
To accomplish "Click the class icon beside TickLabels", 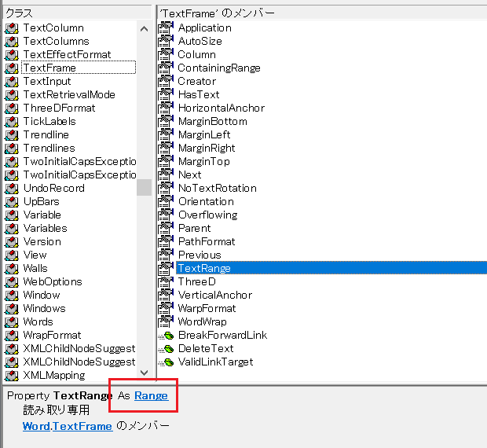I will pyautogui.click(x=12, y=122).
